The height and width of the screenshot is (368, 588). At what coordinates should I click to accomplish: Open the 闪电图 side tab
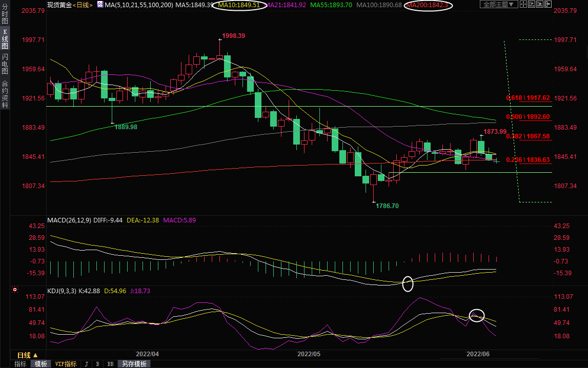pyautogui.click(x=5, y=64)
